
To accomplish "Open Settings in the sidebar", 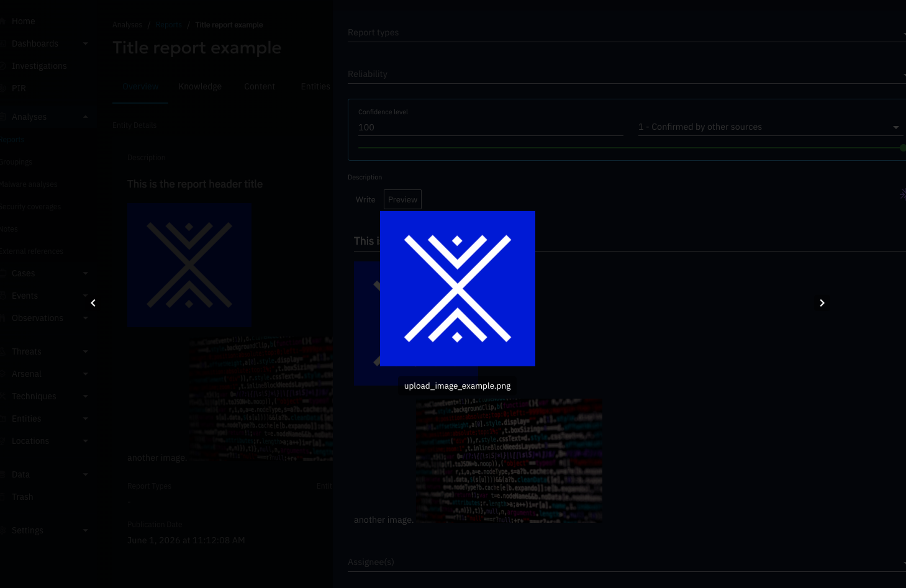I will click(27, 530).
